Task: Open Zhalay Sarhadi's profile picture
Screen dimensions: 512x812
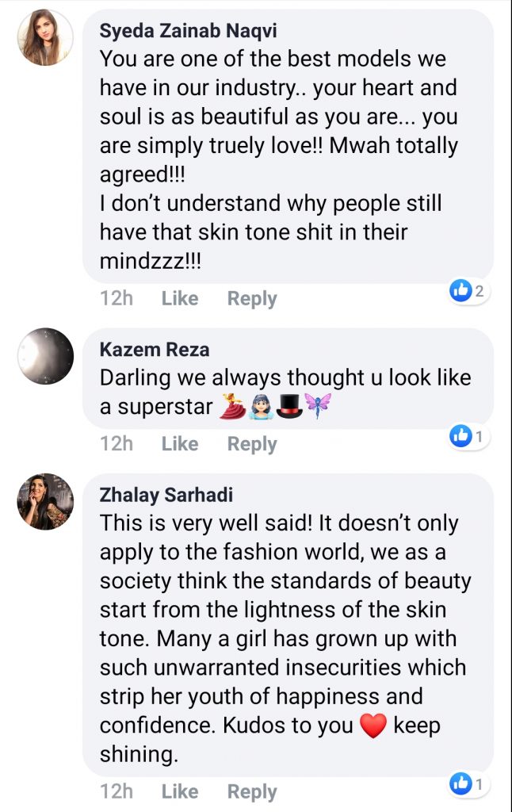Action: [x=45, y=502]
